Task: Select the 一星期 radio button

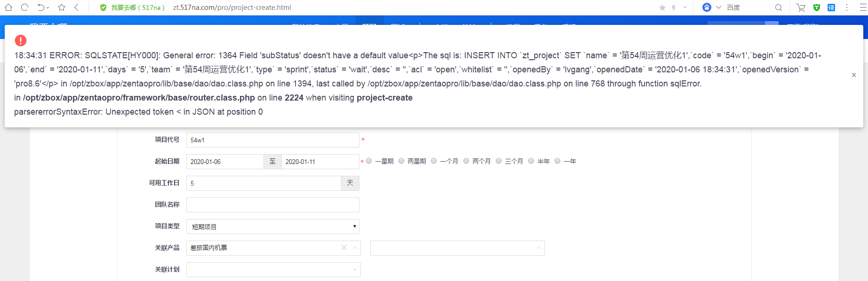Action: tap(369, 161)
